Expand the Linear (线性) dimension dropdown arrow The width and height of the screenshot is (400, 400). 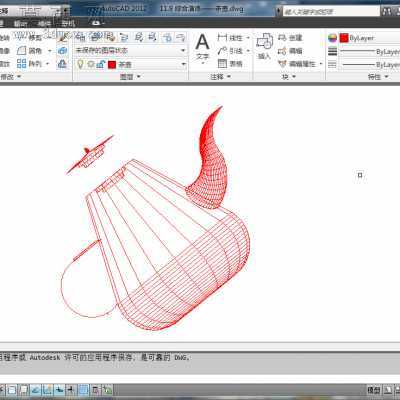(x=248, y=38)
